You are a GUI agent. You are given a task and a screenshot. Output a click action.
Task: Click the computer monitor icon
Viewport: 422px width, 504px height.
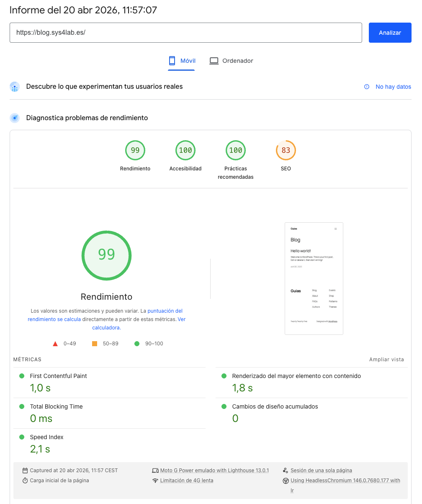pyautogui.click(x=214, y=61)
